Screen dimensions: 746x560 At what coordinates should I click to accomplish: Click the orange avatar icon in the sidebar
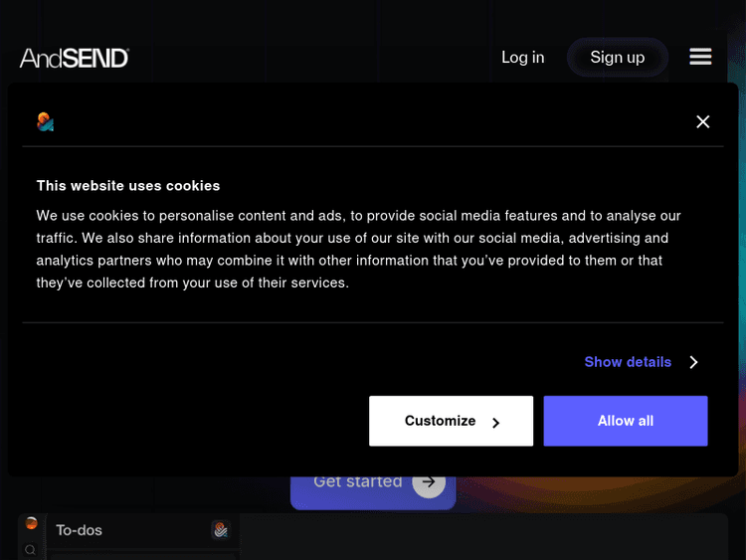point(31,523)
